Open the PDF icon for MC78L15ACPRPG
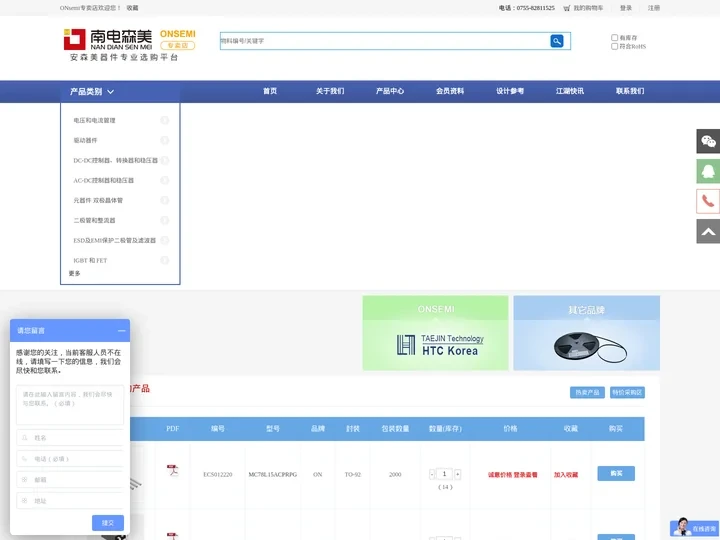Screen dimensions: 720x540 point(172,470)
